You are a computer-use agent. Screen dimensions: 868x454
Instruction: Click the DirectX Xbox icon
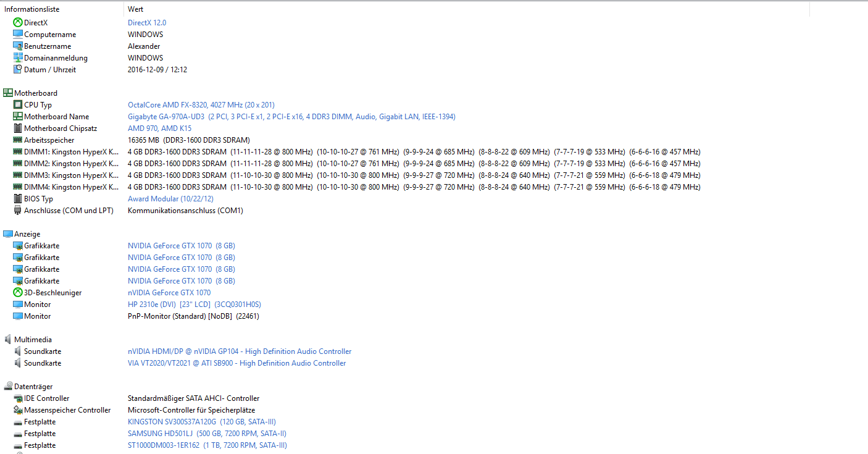click(18, 23)
